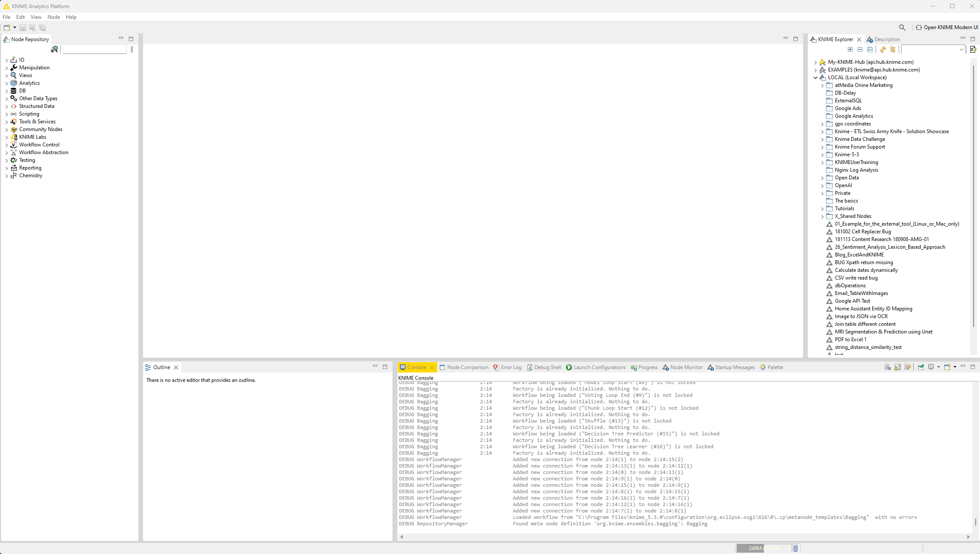Expand the Manipulation category
This screenshot has width=980, height=554.
[6, 68]
